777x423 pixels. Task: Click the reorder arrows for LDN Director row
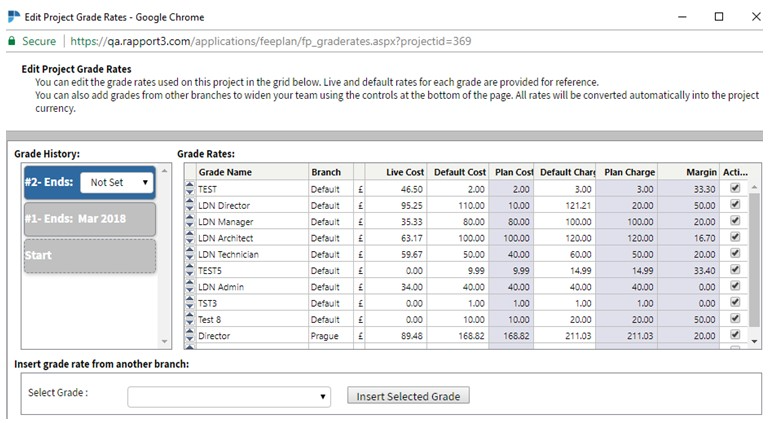[190, 205]
